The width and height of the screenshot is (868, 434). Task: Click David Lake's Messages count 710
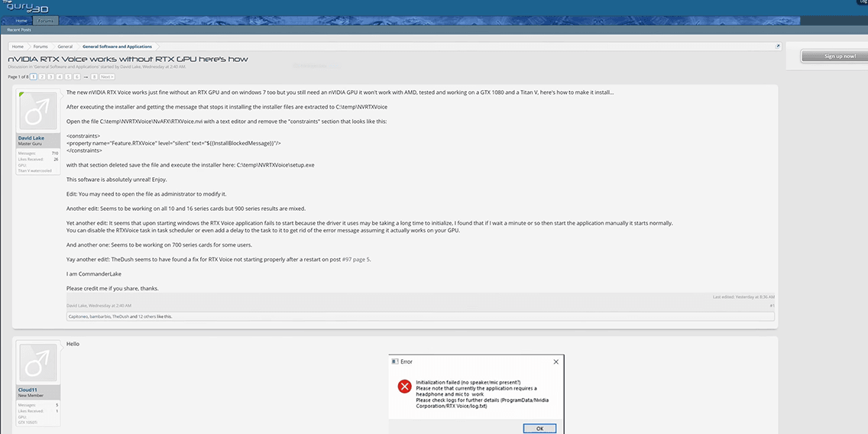coord(55,154)
